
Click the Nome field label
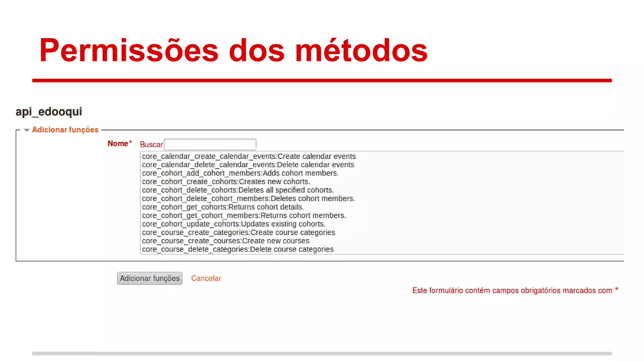point(118,144)
